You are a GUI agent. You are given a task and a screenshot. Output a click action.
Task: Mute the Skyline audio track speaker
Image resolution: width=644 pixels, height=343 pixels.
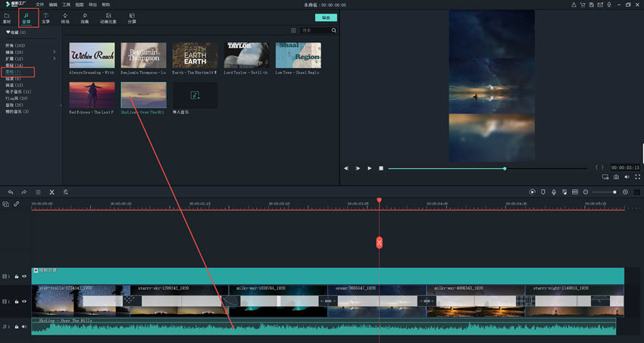tap(24, 326)
